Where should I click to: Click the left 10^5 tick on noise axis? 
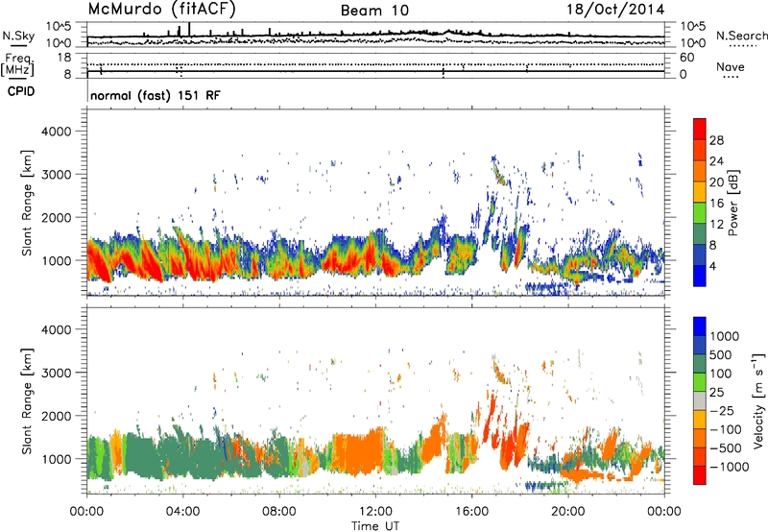pyautogui.click(x=59, y=27)
